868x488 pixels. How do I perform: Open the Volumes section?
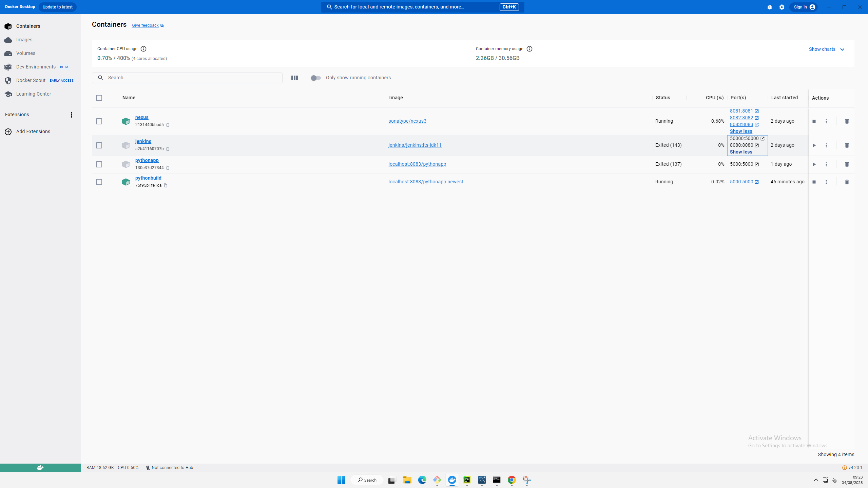pos(25,53)
